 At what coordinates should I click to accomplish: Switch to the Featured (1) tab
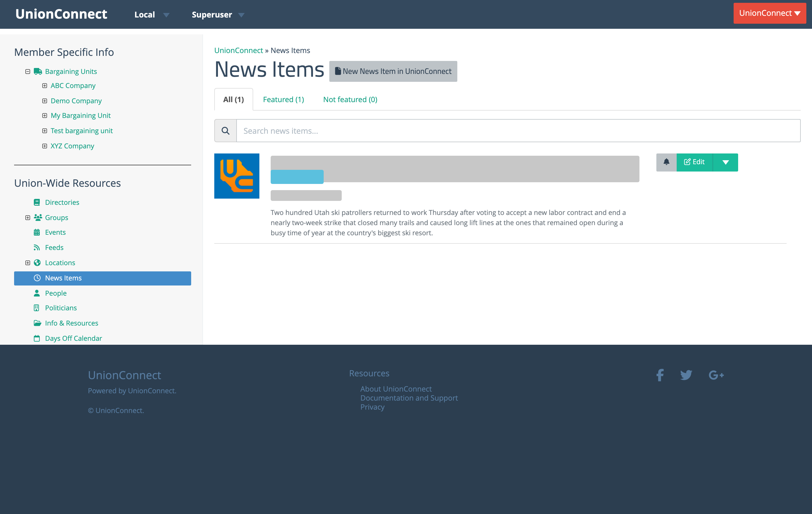tap(284, 99)
